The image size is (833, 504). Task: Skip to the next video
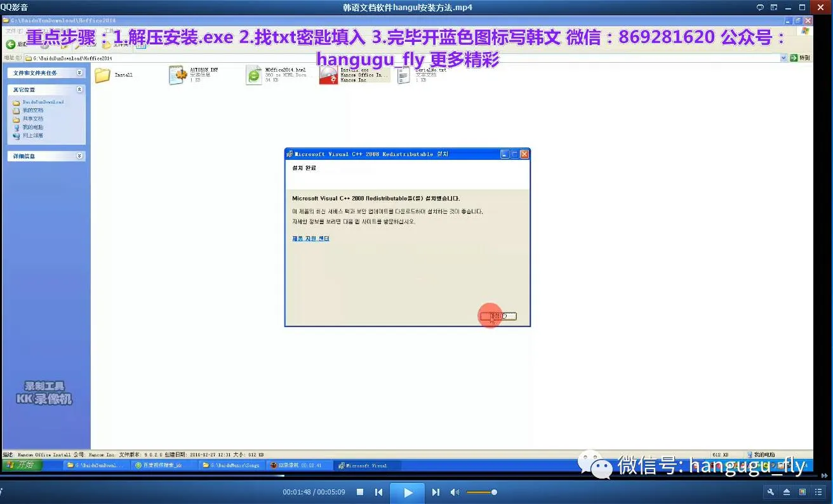click(x=436, y=492)
